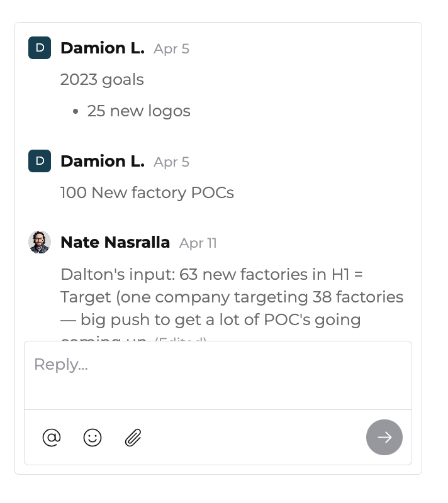This screenshot has height=503, width=448.
Task: Click the '25 new logos' bullet item
Action: pos(138,111)
